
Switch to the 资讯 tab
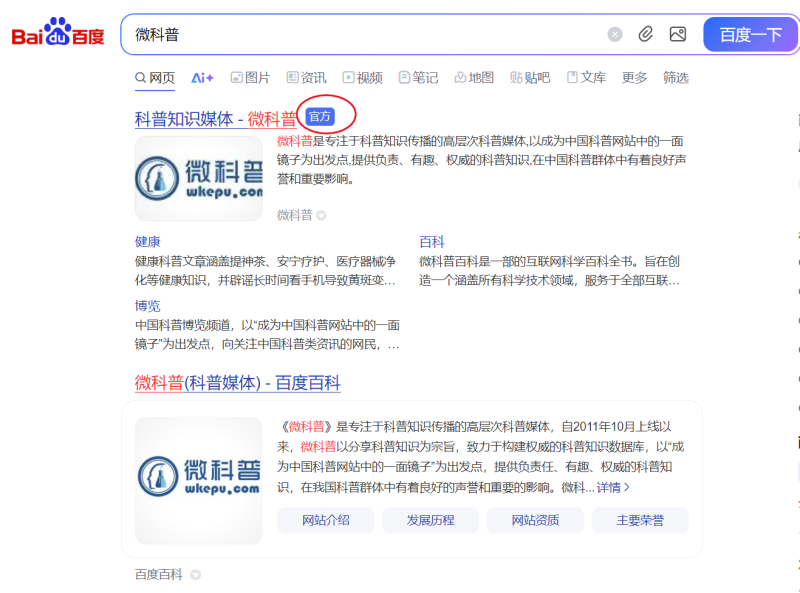click(306, 78)
